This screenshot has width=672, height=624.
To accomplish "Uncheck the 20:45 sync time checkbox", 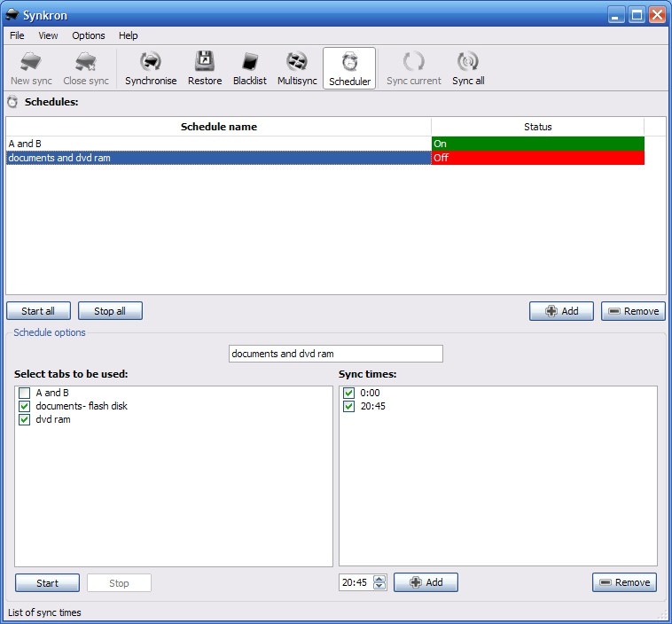I will pos(349,406).
